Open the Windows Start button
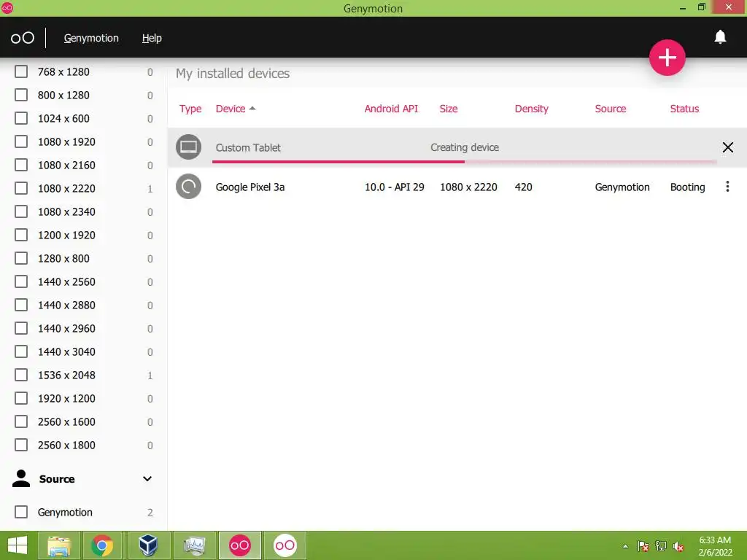 click(x=18, y=545)
